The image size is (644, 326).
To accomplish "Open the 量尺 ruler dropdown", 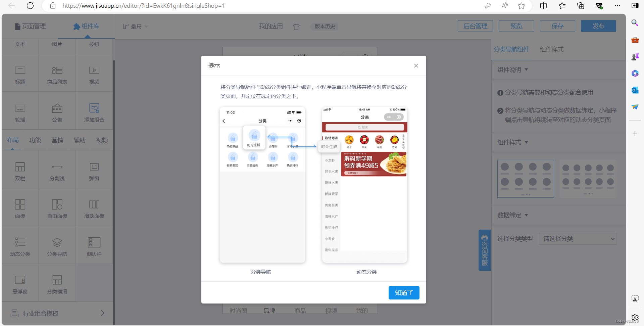I will 135,27.
